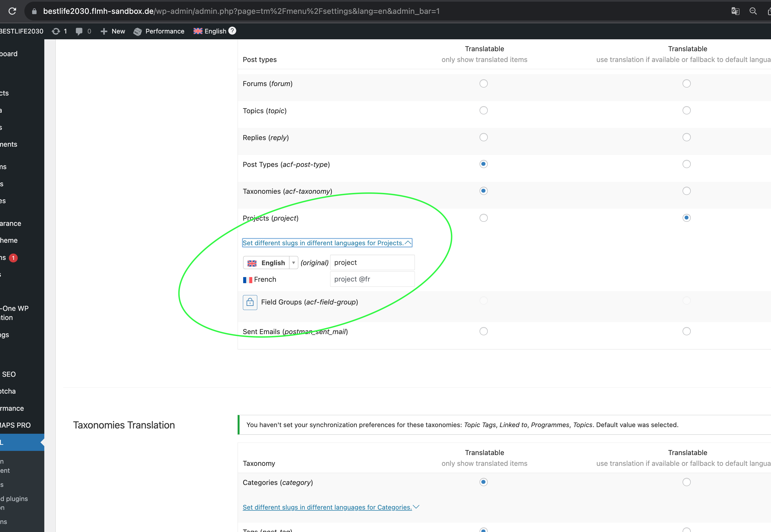Click the Performance cube icon in admin bar
This screenshot has height=532, width=771.
click(x=137, y=31)
